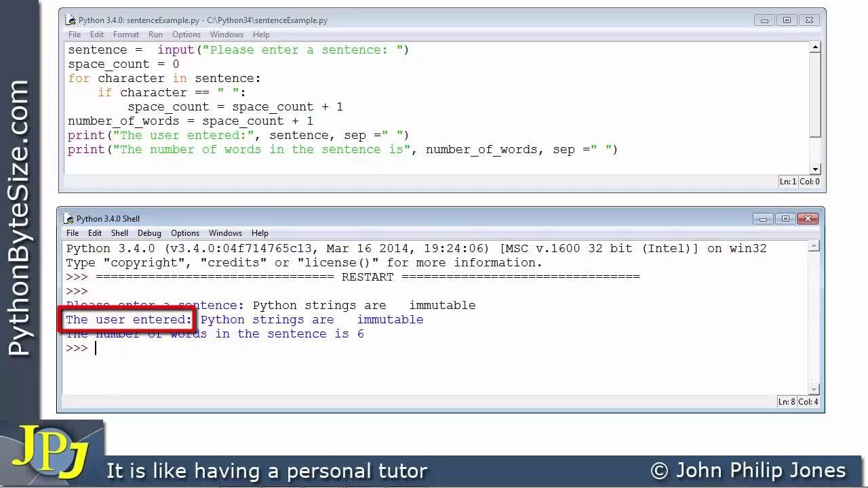Click 'Type "copyright"' info line in Shell

[x=304, y=262]
